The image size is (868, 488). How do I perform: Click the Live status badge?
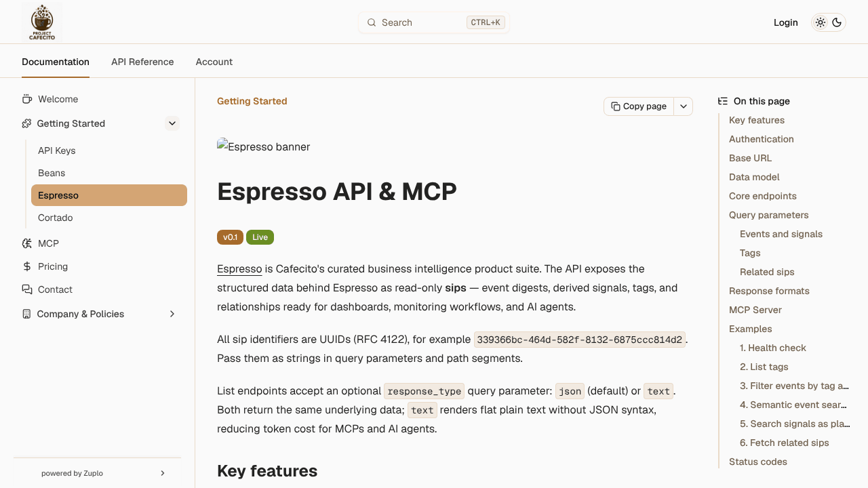click(x=260, y=237)
